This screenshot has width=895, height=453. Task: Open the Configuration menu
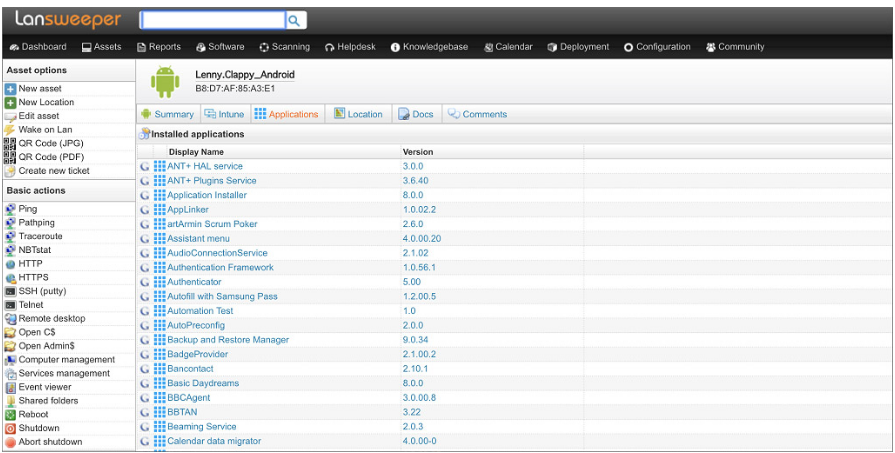[x=657, y=47]
